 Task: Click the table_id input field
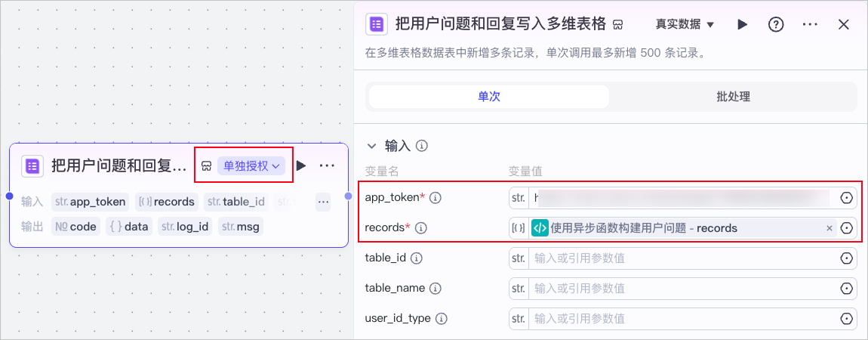coord(682,258)
